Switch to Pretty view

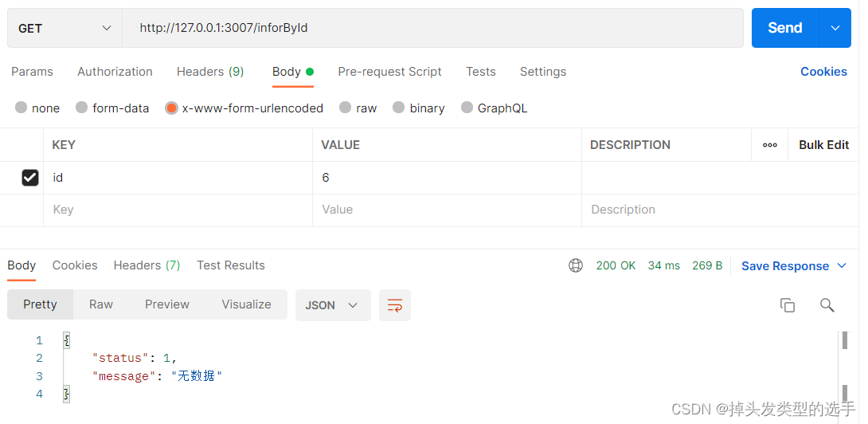[40, 304]
